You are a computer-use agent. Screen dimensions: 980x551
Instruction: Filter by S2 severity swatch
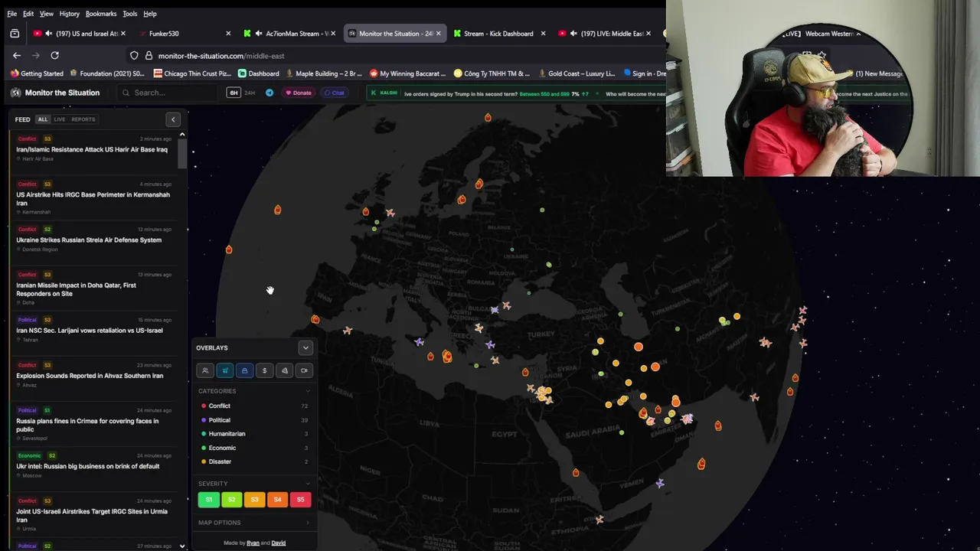tap(231, 500)
